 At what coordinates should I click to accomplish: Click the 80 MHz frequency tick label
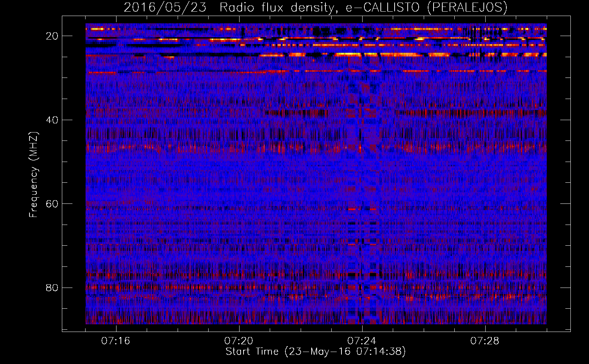(x=52, y=288)
